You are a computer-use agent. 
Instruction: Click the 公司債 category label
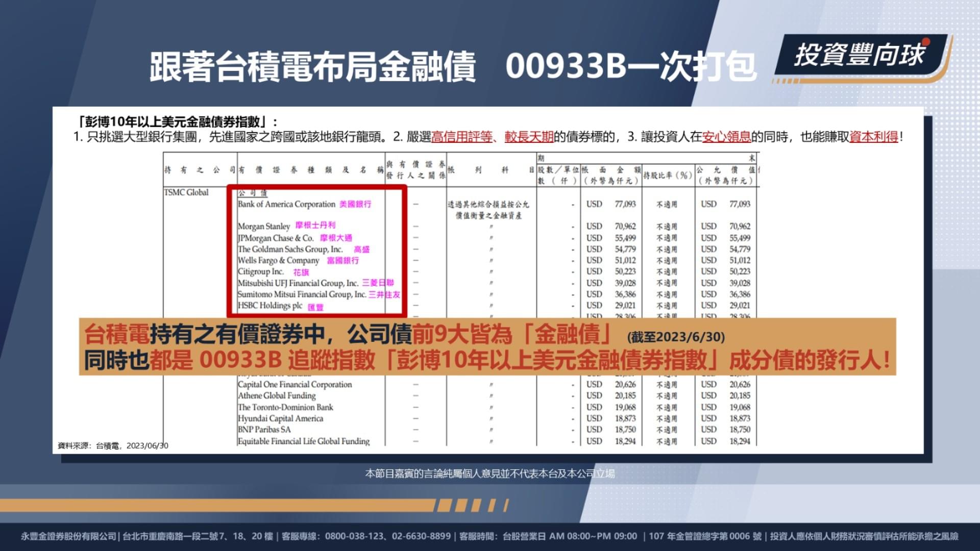pos(253,193)
